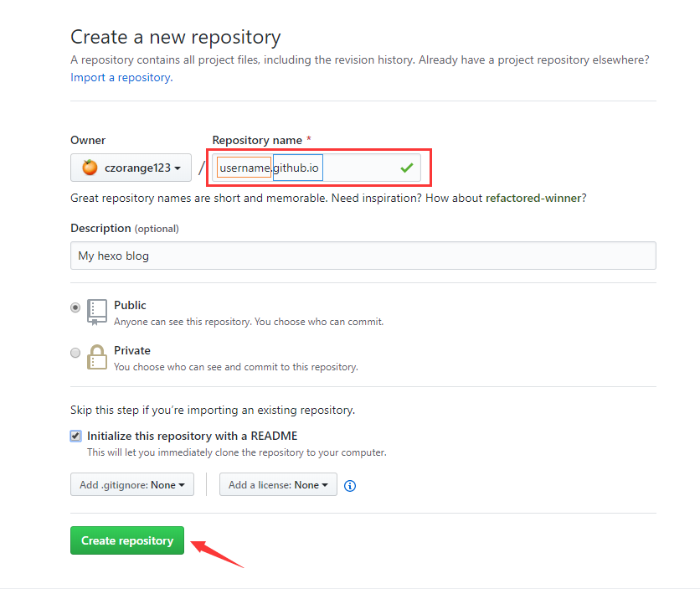
Task: Open the Import a repository link
Action: (121, 77)
